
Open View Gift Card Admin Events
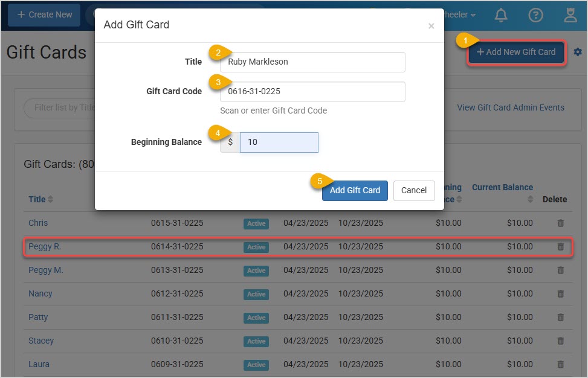click(x=510, y=107)
